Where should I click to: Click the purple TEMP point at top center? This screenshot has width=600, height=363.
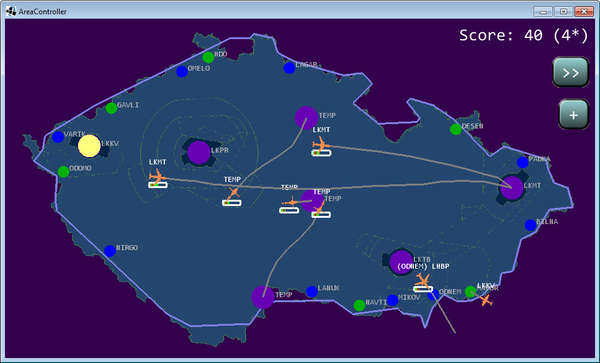(307, 117)
